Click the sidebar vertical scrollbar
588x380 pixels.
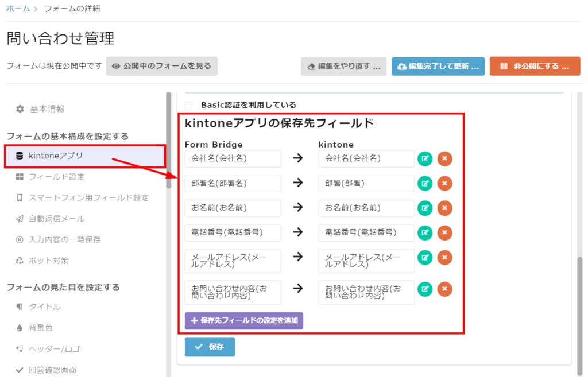click(168, 140)
